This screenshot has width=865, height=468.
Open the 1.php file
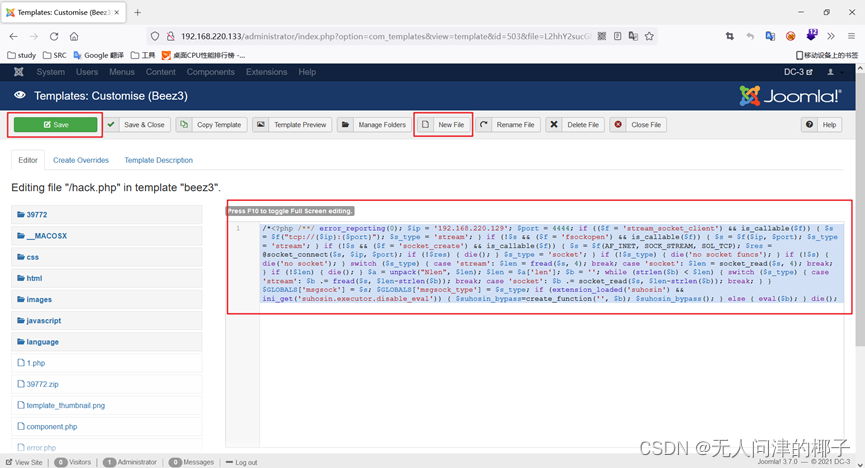[x=106, y=363]
